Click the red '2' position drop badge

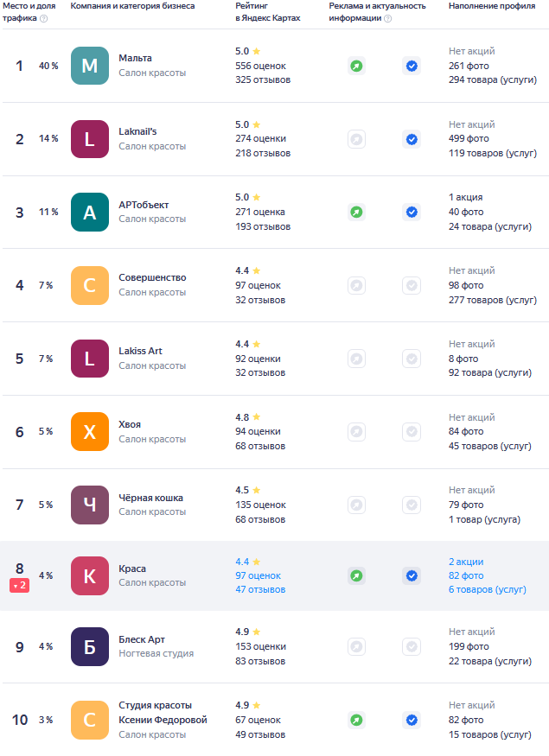[x=19, y=585]
